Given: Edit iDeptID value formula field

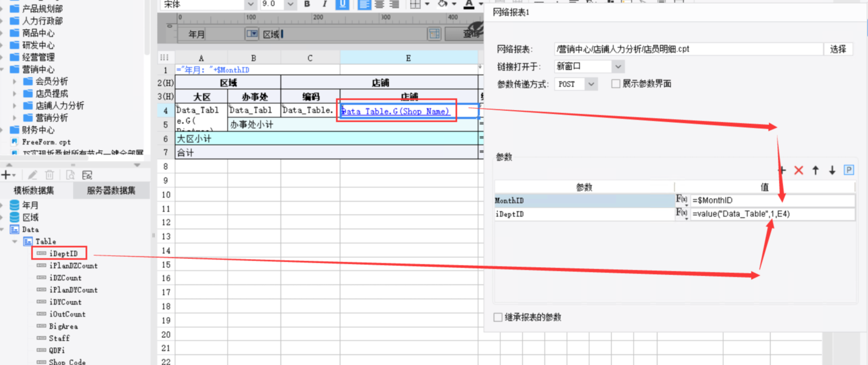Looking at the screenshot, I should 773,213.
